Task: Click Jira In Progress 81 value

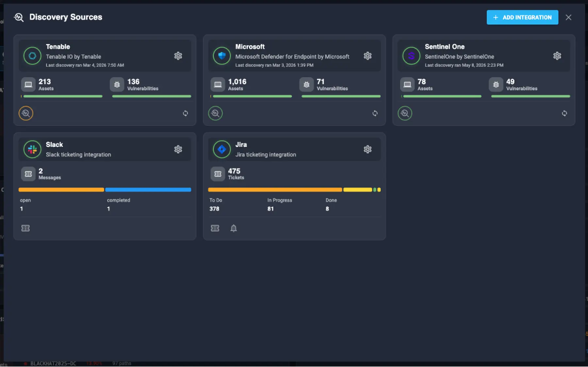Action: coord(270,209)
